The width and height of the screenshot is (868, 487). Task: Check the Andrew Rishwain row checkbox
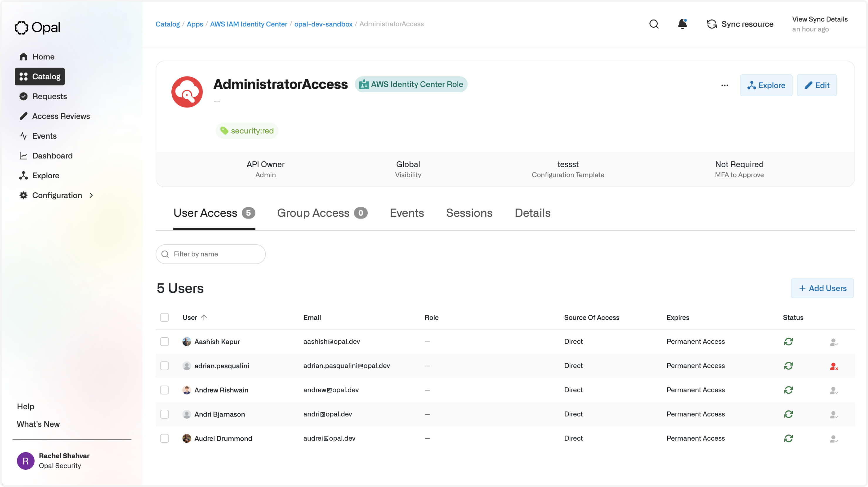pyautogui.click(x=164, y=390)
